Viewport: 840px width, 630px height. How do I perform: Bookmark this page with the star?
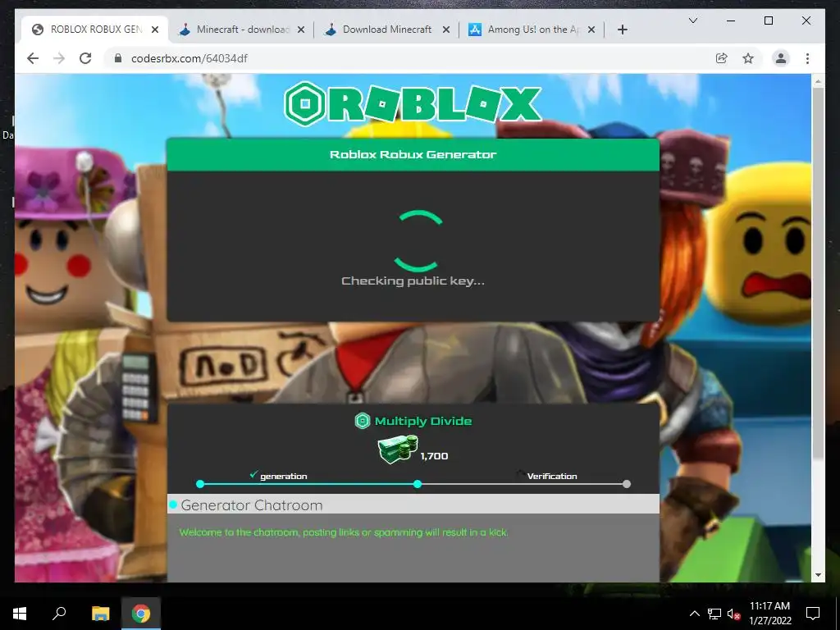[x=748, y=58]
